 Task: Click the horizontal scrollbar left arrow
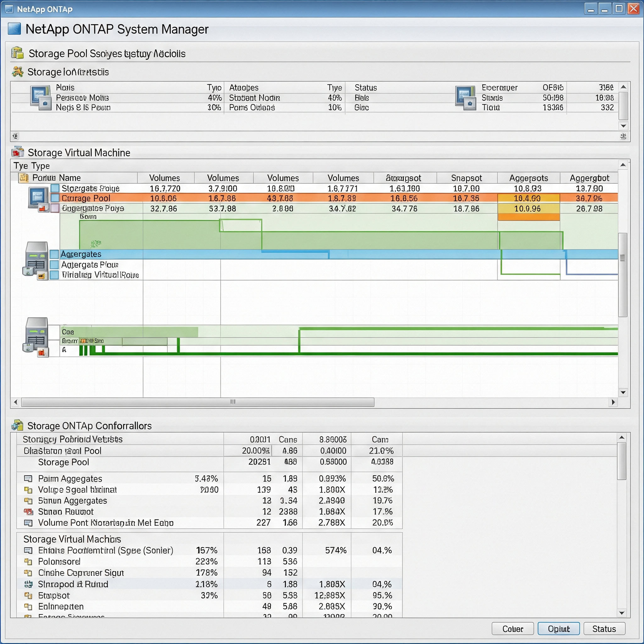[x=15, y=402]
